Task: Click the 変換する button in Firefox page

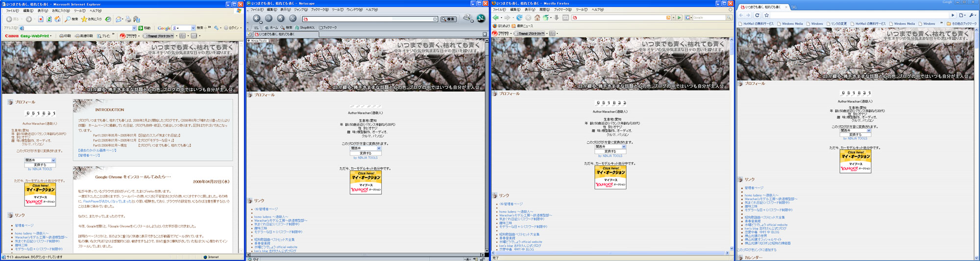Action: pyautogui.click(x=610, y=151)
